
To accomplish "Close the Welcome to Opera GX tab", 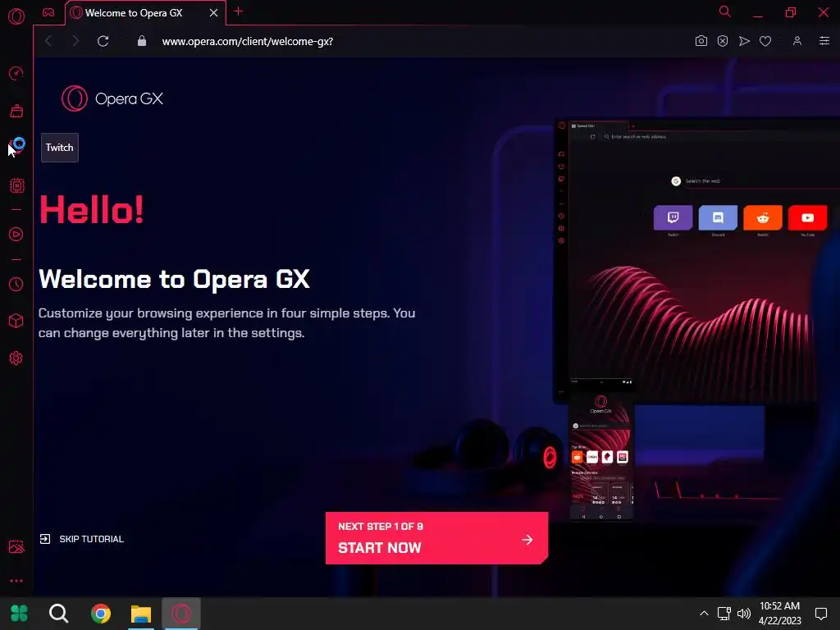I will pos(214,13).
